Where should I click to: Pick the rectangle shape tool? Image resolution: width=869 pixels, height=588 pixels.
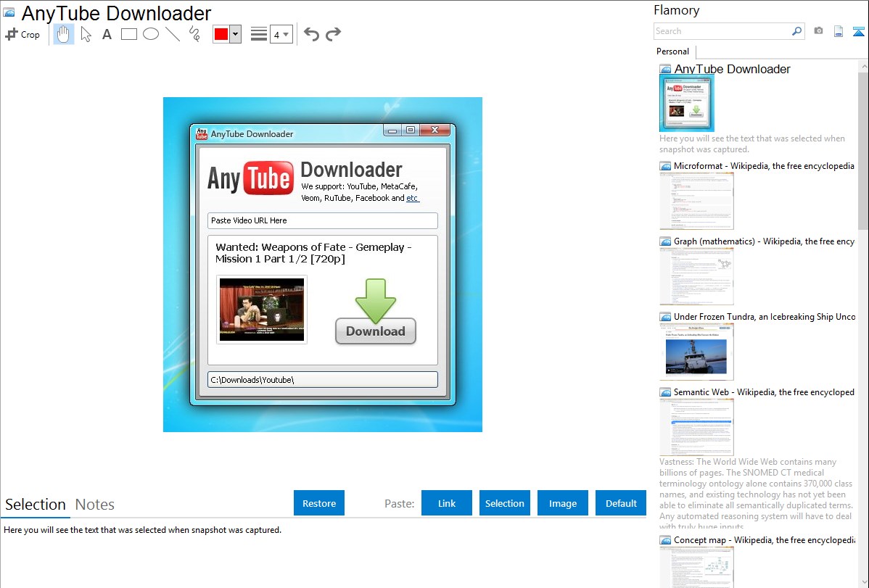coord(128,34)
